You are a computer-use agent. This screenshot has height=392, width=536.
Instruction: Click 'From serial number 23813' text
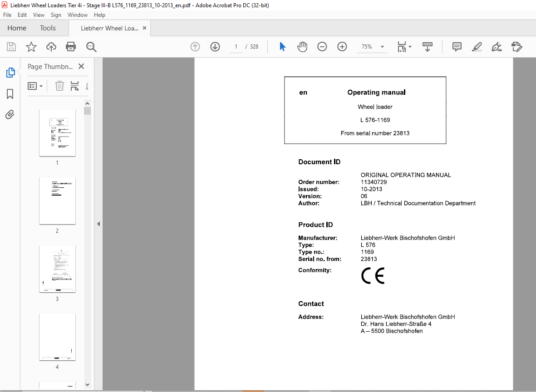[x=375, y=133]
